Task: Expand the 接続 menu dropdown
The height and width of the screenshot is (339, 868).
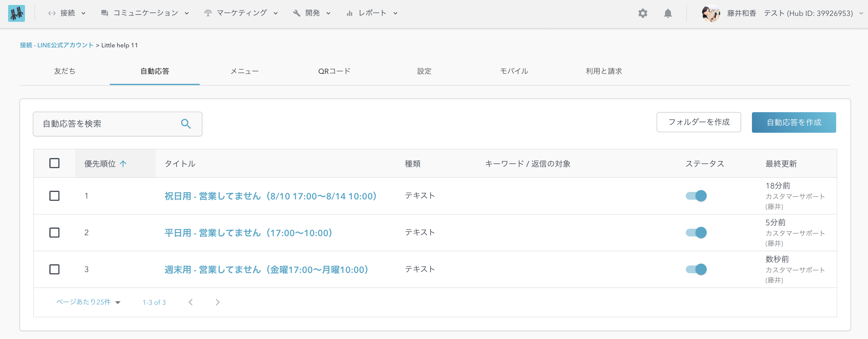Action: [x=67, y=13]
